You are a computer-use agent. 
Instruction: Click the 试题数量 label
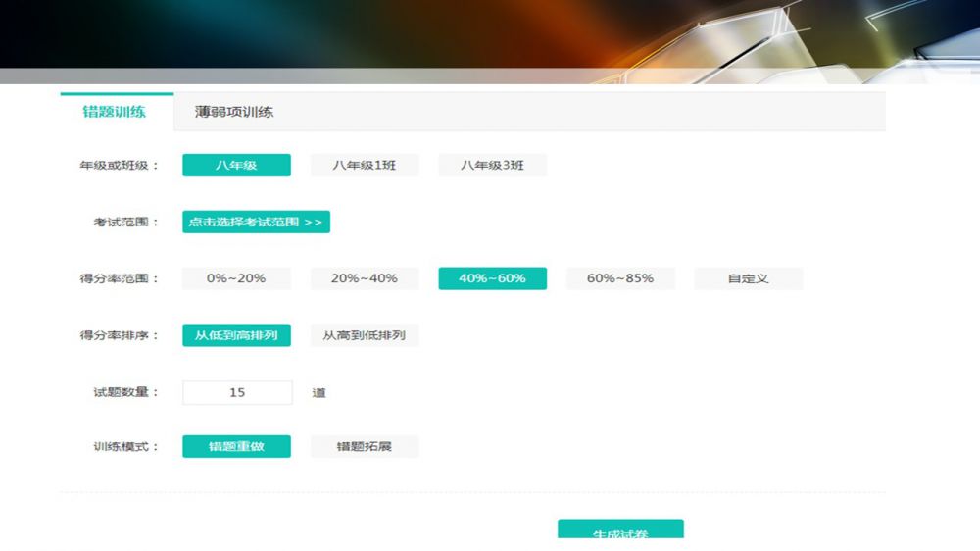point(119,392)
